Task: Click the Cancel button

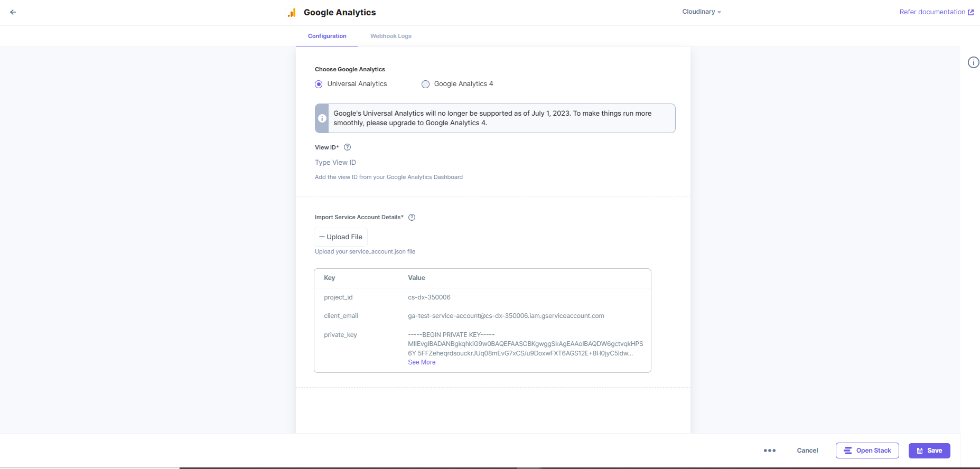Action: [x=807, y=451]
